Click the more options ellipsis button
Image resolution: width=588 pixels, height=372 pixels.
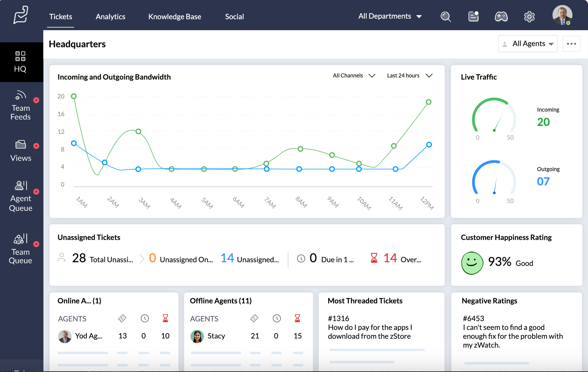572,44
